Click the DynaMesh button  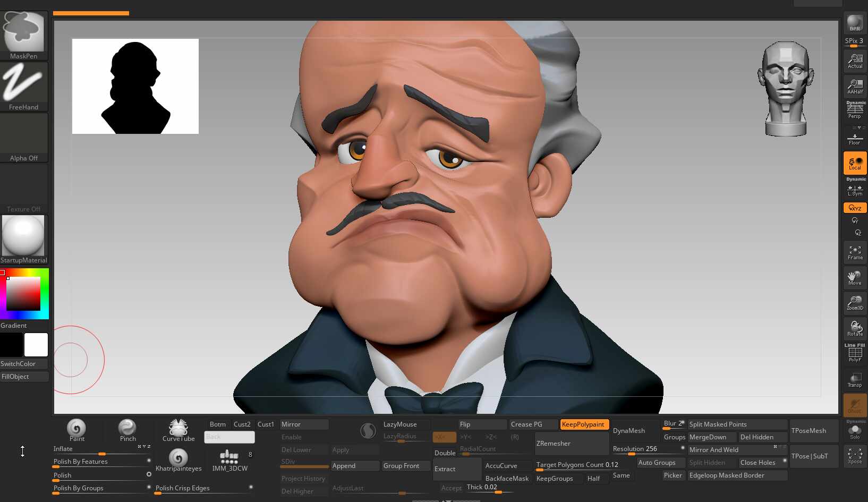(635, 431)
